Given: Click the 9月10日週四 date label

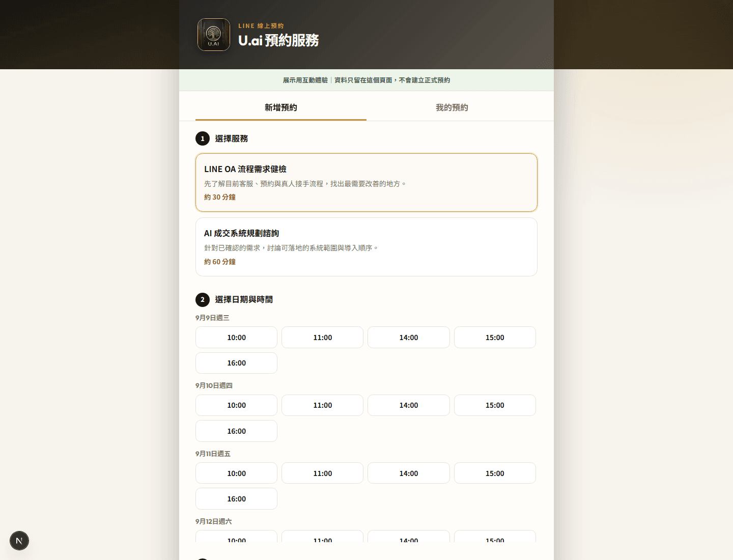Looking at the screenshot, I should click(x=214, y=385).
